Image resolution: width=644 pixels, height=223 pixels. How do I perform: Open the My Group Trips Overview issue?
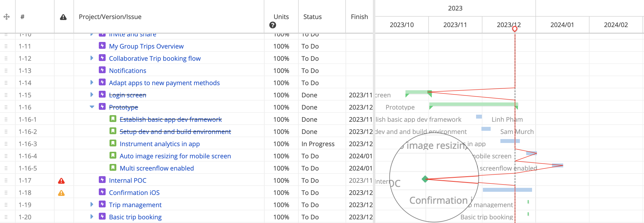[x=146, y=46]
